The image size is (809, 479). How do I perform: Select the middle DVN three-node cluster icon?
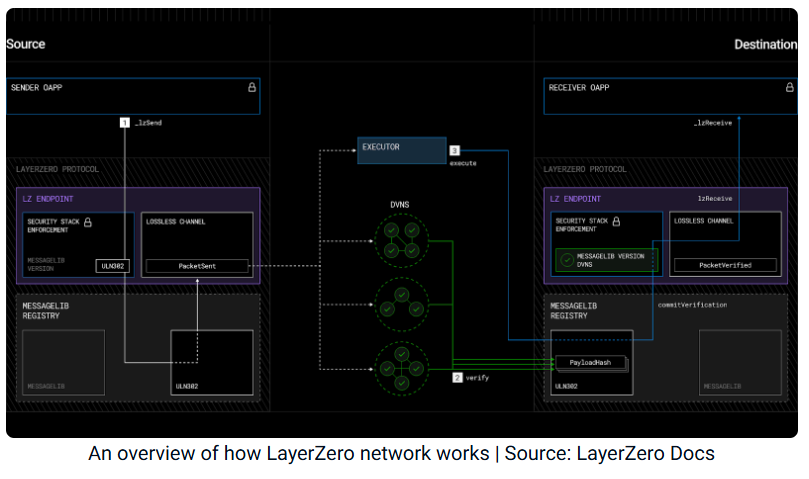click(x=401, y=304)
